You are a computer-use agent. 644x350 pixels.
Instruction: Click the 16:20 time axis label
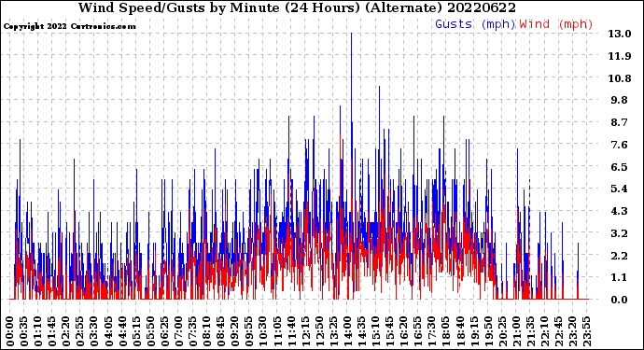(404, 331)
